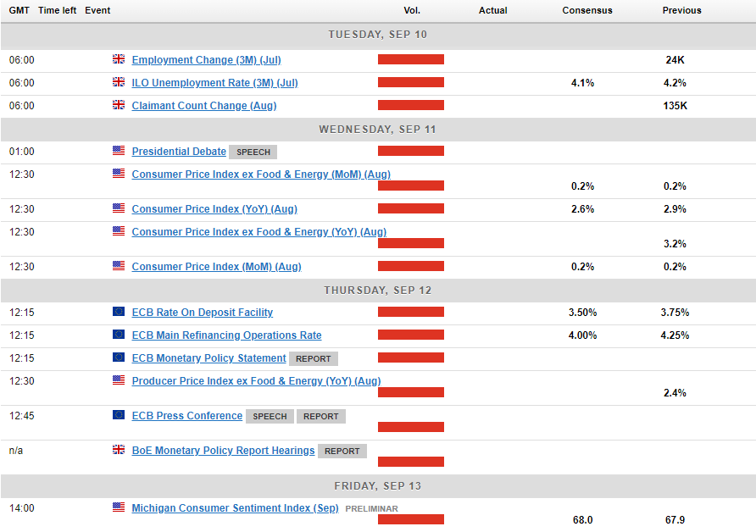
Task: Click the REPORT badge next to ECB Monetary Policy Statement
Action: tap(314, 359)
